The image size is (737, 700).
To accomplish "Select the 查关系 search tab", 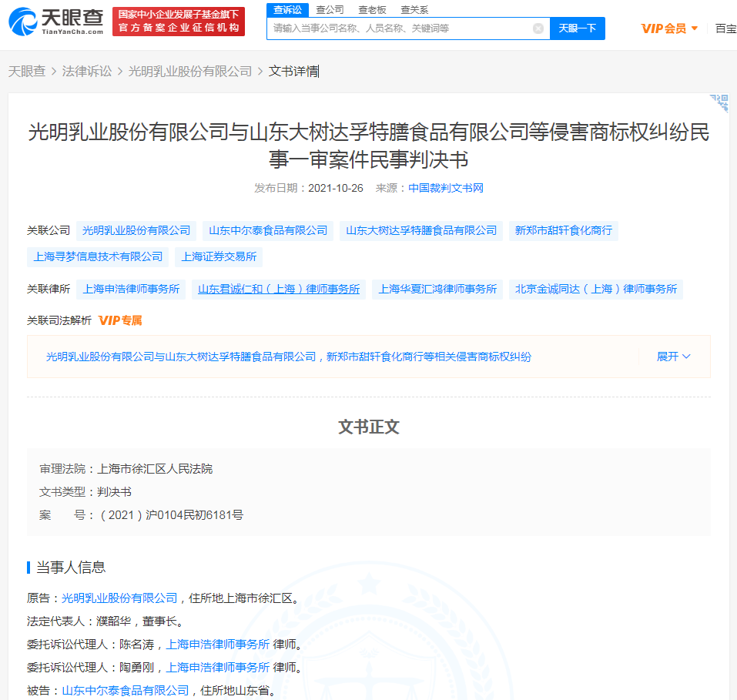I will (414, 10).
